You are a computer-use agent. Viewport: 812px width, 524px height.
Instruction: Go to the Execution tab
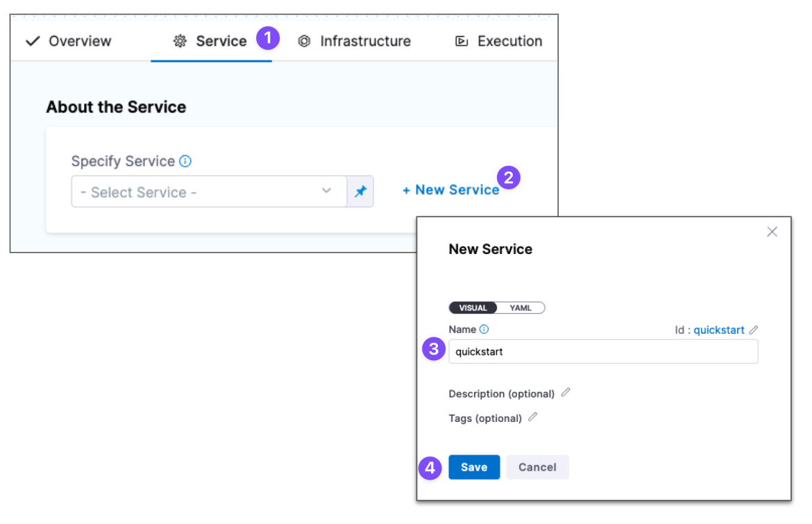pos(498,42)
